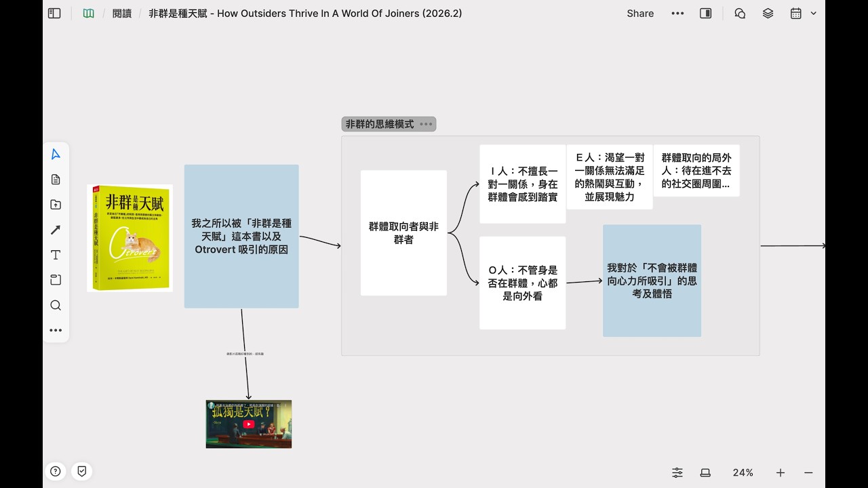
Task: Select the blue card 我之所以被「非群是種天賦」
Action: coord(241,237)
